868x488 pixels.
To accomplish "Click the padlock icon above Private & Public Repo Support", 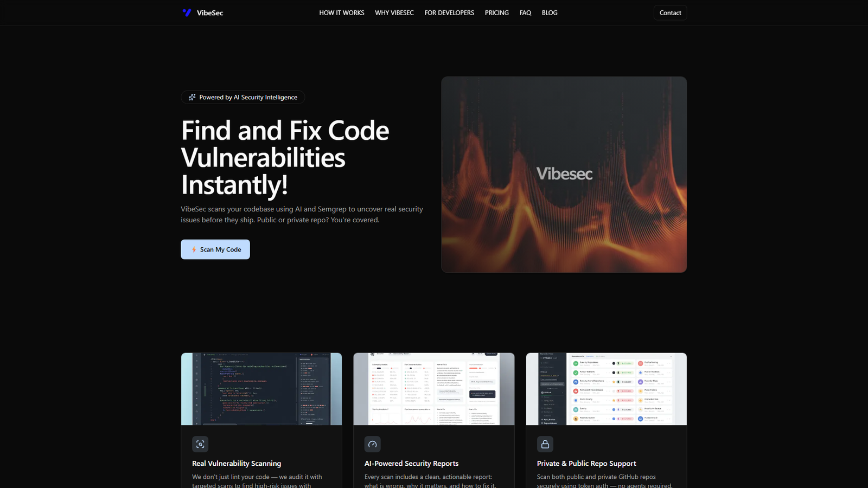I will pyautogui.click(x=545, y=444).
